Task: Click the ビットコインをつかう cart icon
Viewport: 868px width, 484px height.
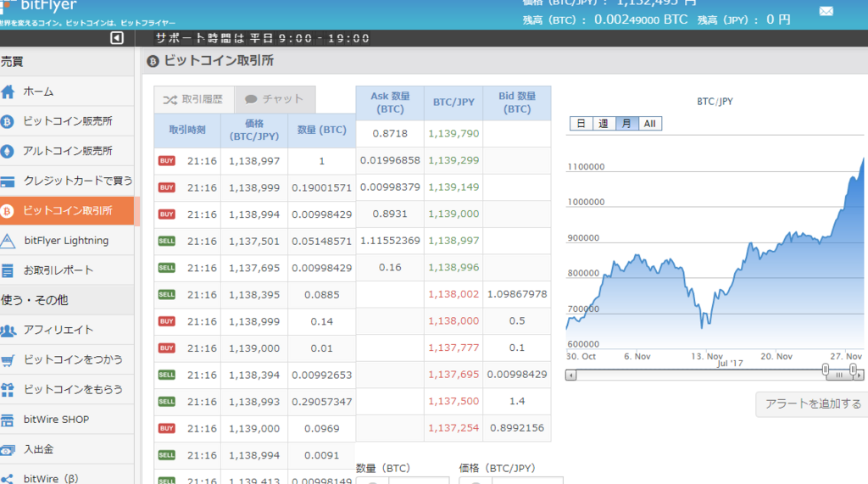Action: [x=7, y=360]
